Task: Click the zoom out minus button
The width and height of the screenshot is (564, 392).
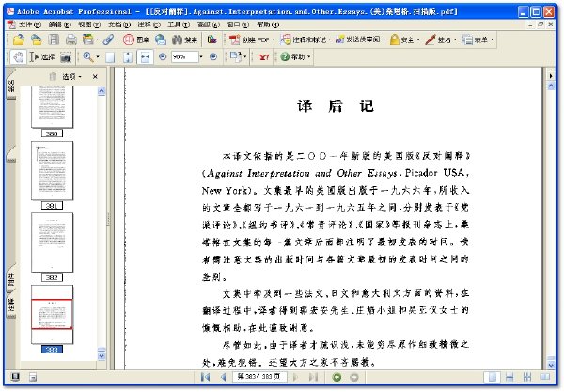Action: tap(163, 56)
